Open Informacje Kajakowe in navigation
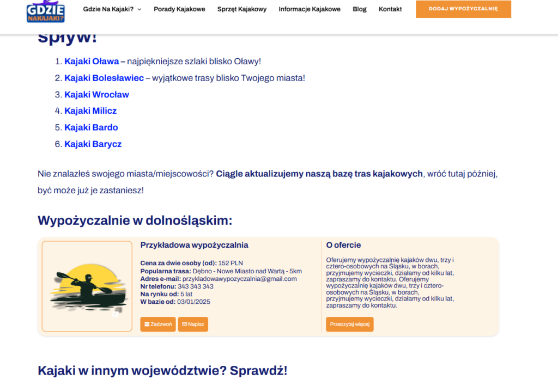The image size is (558, 392). 310,9
